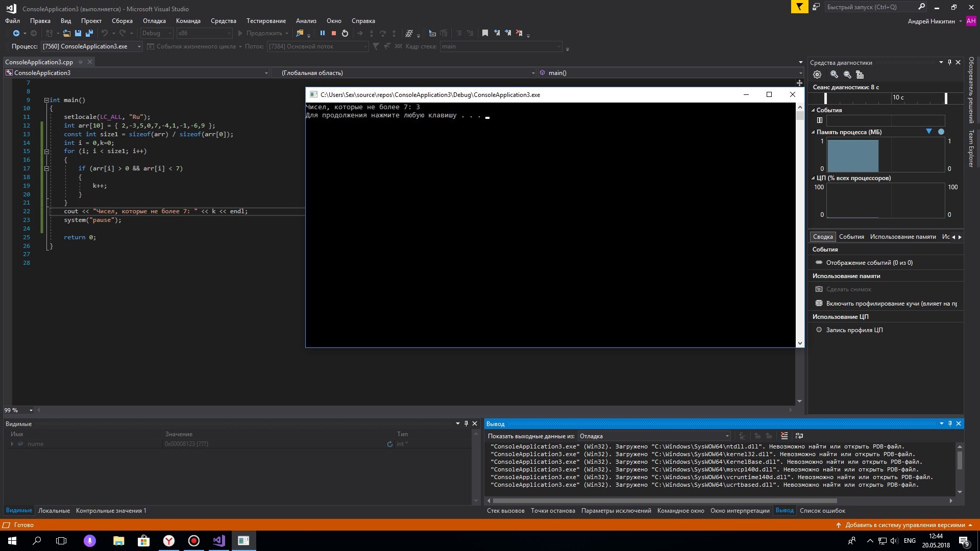Toggle bookmark on current line
The width and height of the screenshot is (980, 551).
(x=485, y=33)
